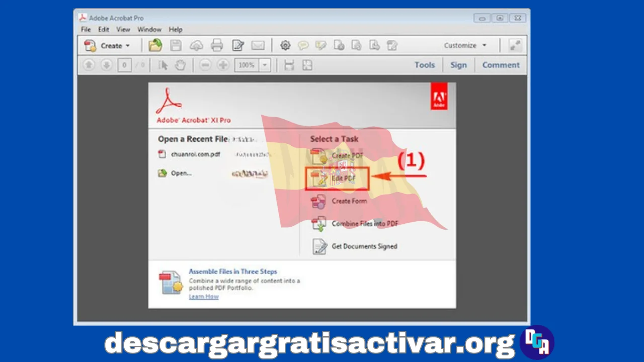Click the Edit Text and Images toolbar icon
The width and height of the screenshot is (644, 362).
(237, 46)
